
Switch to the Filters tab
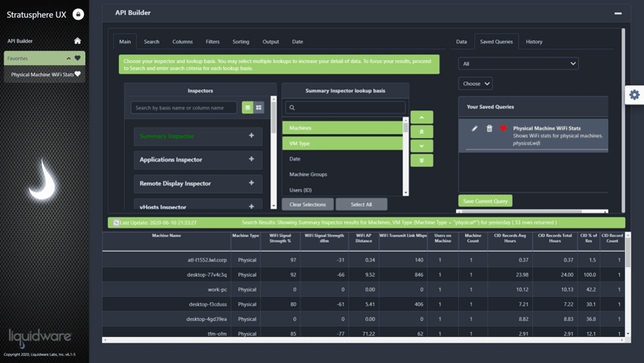tap(213, 41)
